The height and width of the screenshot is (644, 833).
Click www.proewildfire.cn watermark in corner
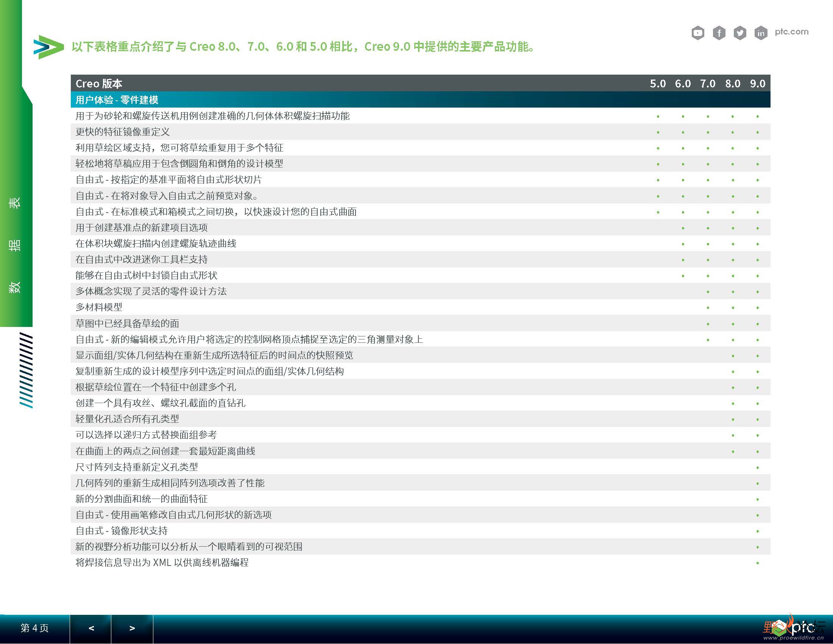(x=793, y=638)
